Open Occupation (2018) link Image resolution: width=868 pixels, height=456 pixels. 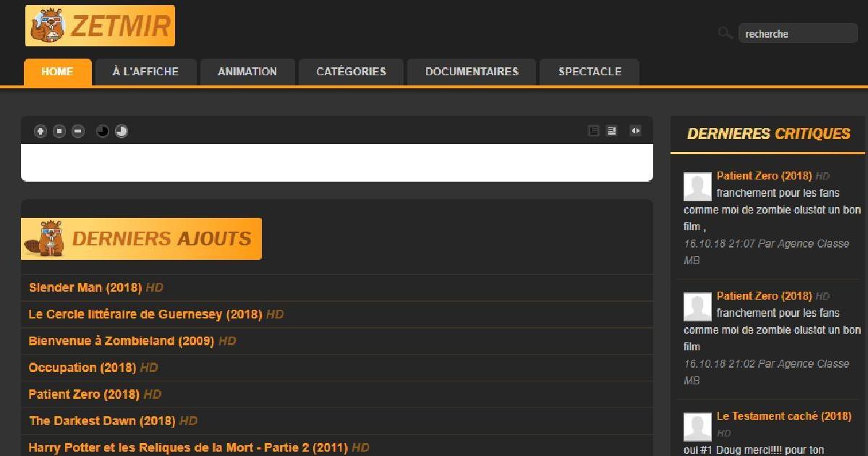click(x=82, y=368)
